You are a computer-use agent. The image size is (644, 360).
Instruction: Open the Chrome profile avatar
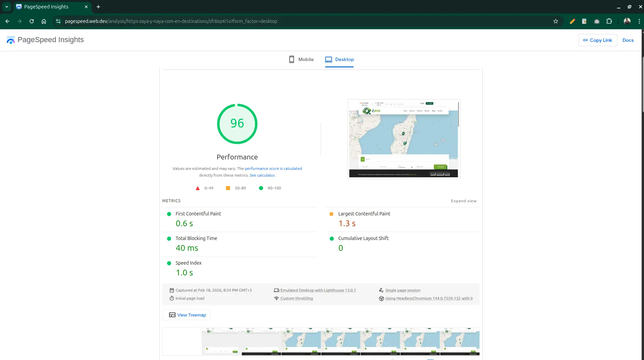coord(627,21)
